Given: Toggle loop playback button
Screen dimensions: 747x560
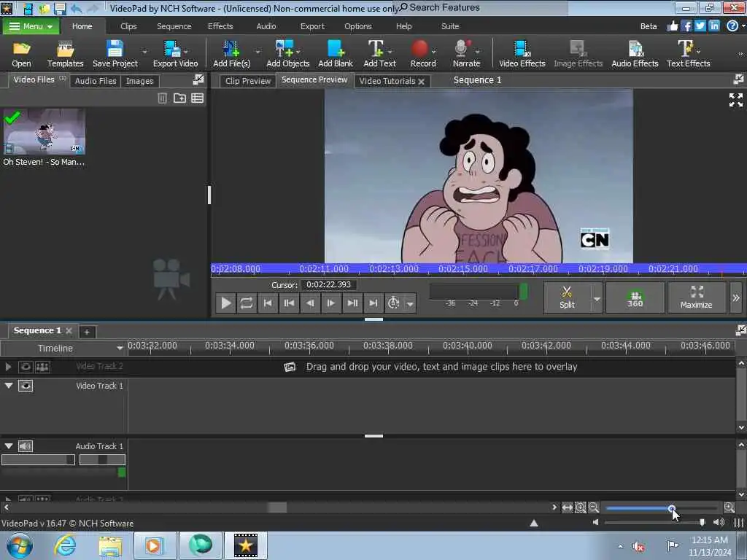Looking at the screenshot, I should tap(247, 303).
